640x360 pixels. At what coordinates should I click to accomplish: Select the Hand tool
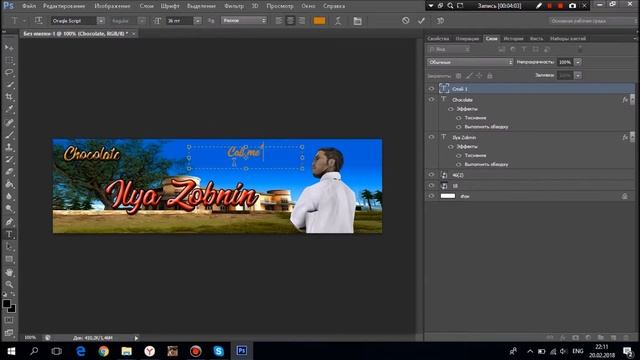9,272
